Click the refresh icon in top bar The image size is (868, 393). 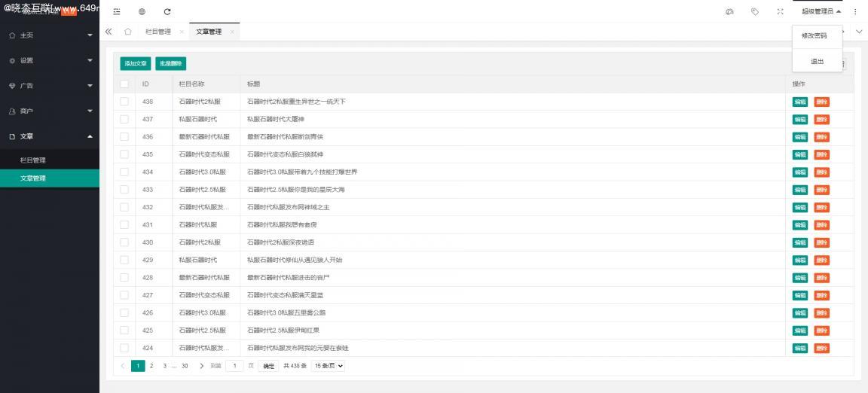(167, 11)
